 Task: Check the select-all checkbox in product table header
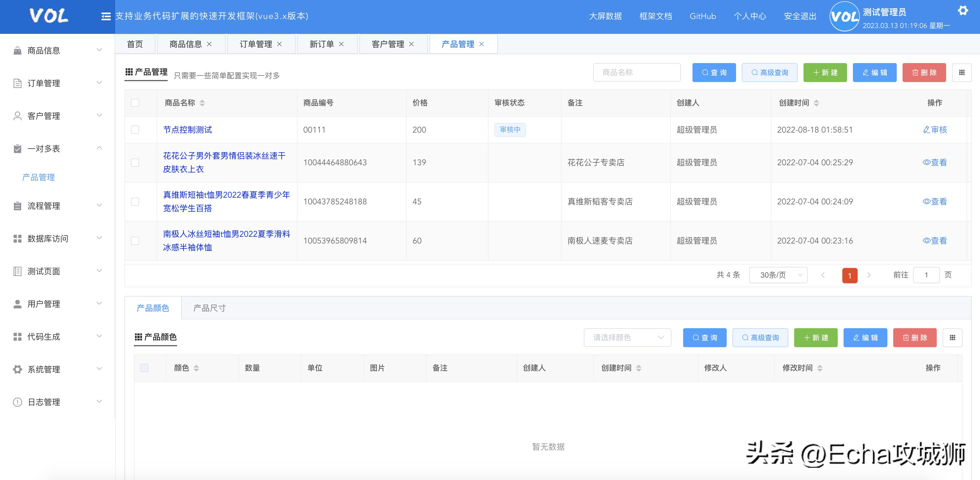point(135,102)
